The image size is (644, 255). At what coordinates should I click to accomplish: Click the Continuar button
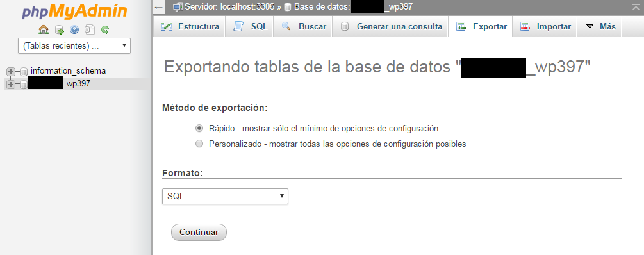(199, 232)
